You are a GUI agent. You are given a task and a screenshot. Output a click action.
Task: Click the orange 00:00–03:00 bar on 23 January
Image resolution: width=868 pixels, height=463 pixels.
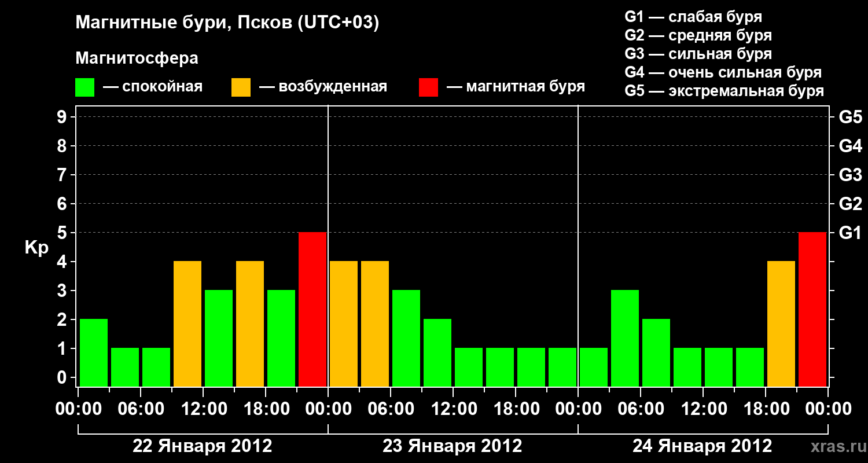tap(344, 324)
